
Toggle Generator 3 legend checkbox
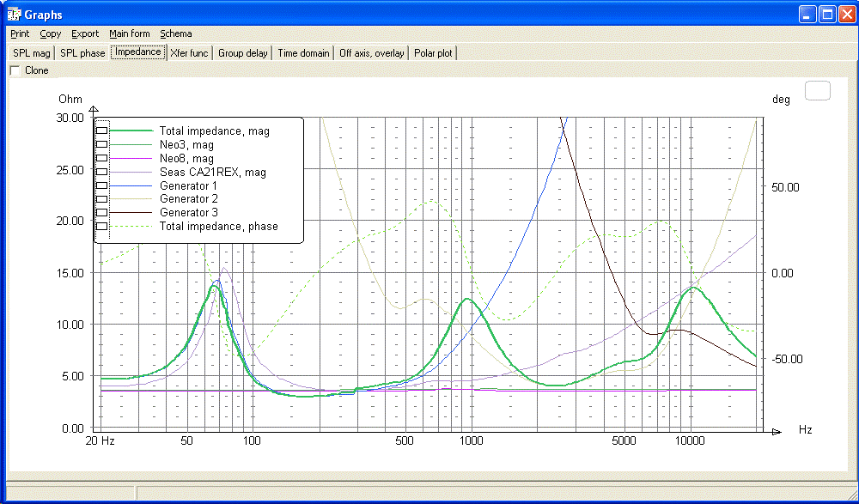pyautogui.click(x=102, y=213)
